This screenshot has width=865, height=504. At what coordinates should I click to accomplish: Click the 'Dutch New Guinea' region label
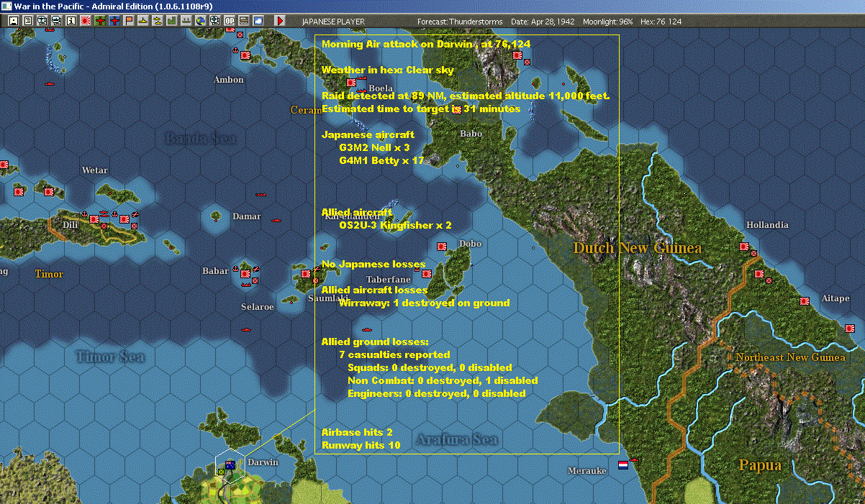[x=637, y=249]
